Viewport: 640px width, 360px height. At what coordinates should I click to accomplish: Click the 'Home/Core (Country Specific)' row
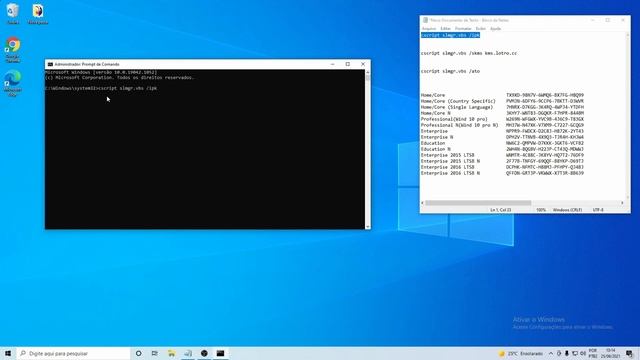coord(502,101)
